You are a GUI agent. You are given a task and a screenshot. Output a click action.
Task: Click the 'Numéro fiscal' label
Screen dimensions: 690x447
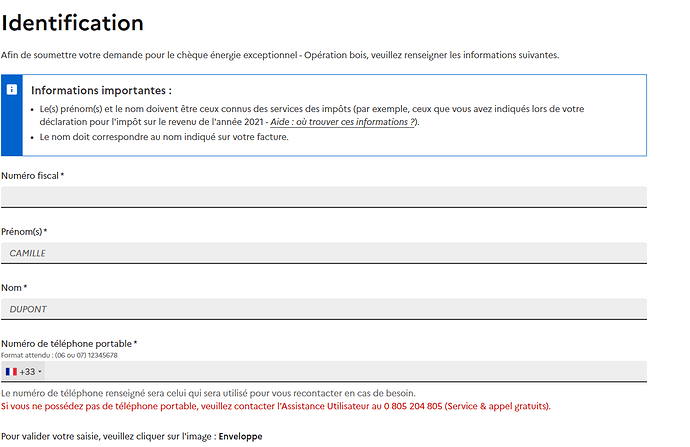point(32,176)
